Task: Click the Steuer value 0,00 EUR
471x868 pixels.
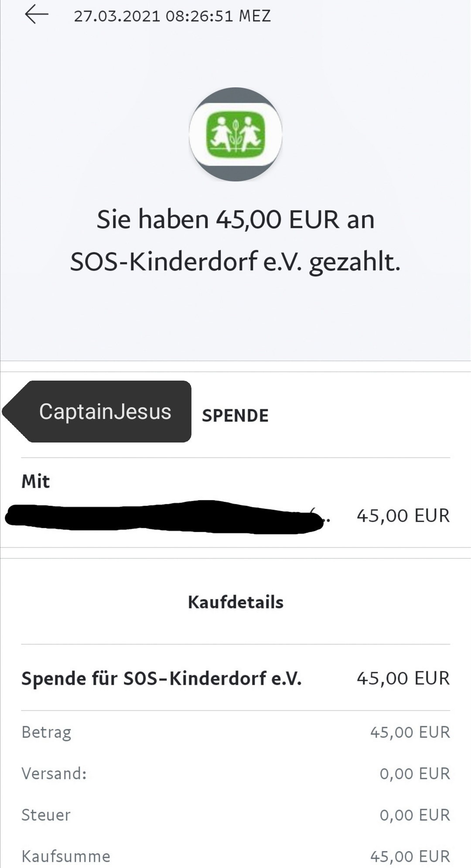Action: [x=414, y=815]
